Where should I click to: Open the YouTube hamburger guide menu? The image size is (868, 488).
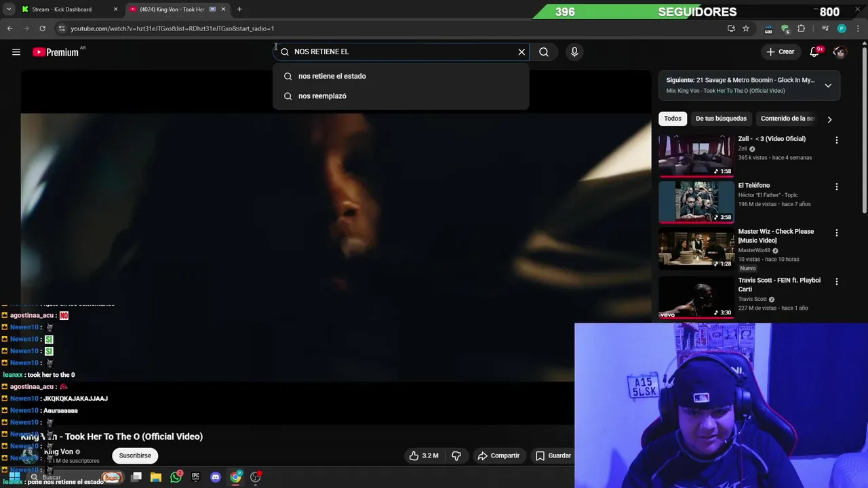click(16, 52)
